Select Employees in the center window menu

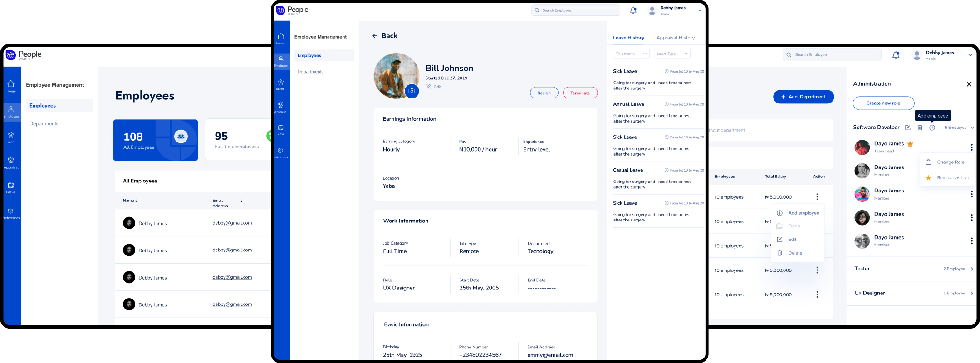pyautogui.click(x=324, y=55)
